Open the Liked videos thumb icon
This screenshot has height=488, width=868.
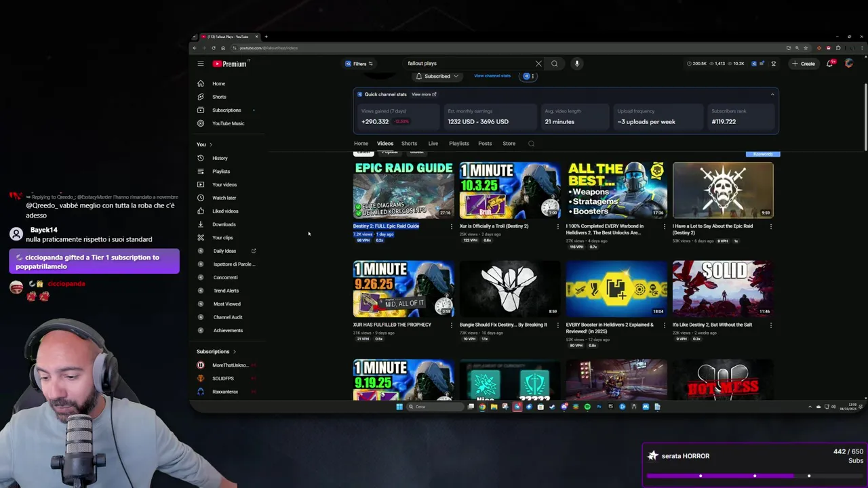coord(200,211)
